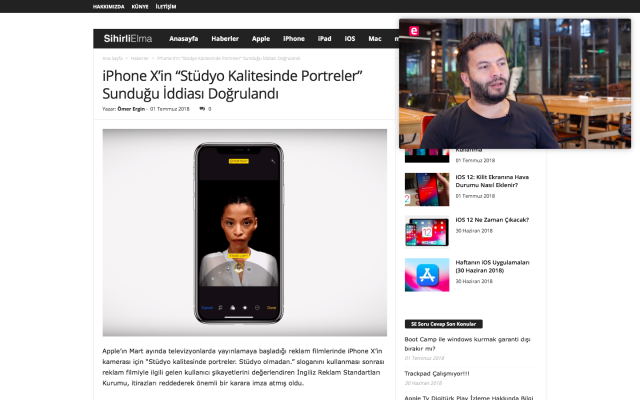Screen dimensions: 640x400
Task: Go to the iPad section
Action: (324, 38)
